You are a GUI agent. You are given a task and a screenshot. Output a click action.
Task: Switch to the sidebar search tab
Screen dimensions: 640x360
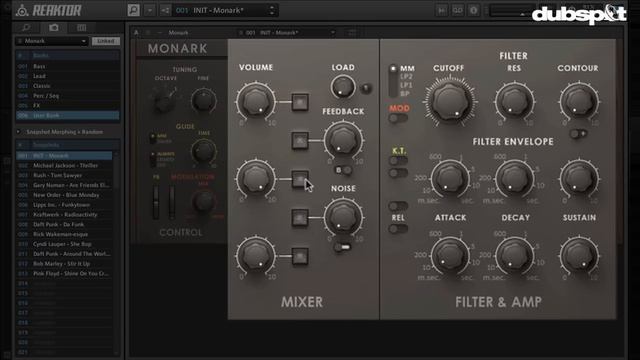[26, 27]
